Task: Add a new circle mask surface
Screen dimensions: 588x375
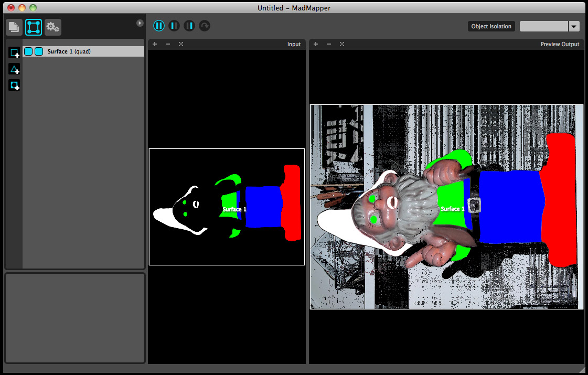Action: pyautogui.click(x=14, y=85)
